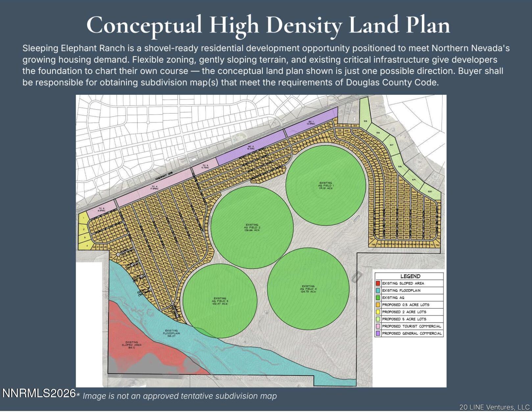Screen dimensions: 532x412
Task: Click the light green Proposed 5 Acre Lots swatch
Action: pos(378,319)
